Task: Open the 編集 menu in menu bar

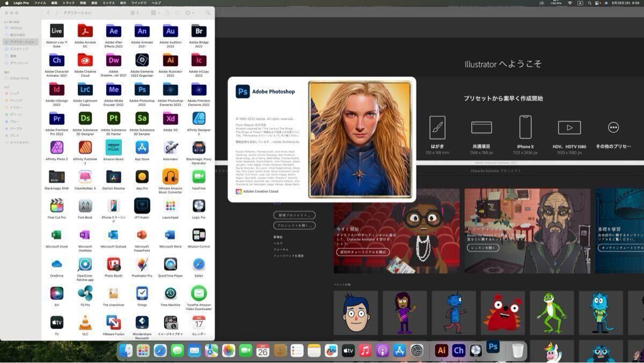Action: click(x=54, y=3)
